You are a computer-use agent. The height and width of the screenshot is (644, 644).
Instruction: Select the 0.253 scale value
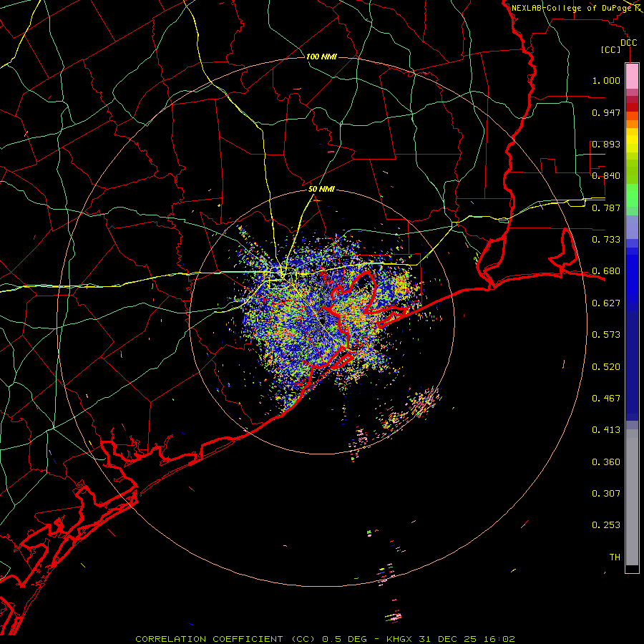pyautogui.click(x=606, y=525)
